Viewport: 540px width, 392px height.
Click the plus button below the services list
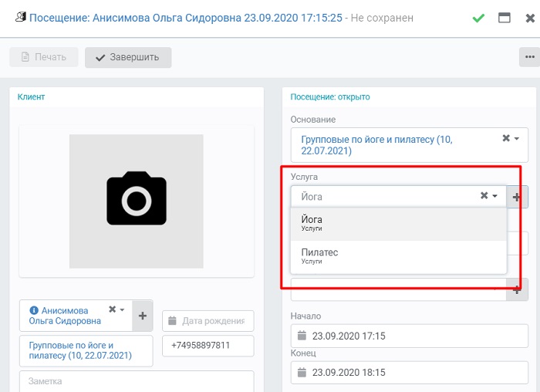pos(517,290)
